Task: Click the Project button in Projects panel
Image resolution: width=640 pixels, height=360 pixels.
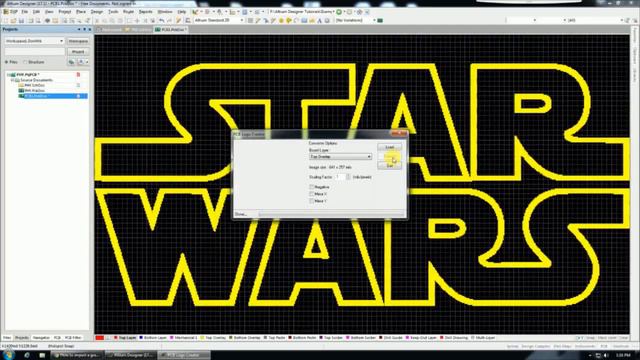Action: point(78,52)
